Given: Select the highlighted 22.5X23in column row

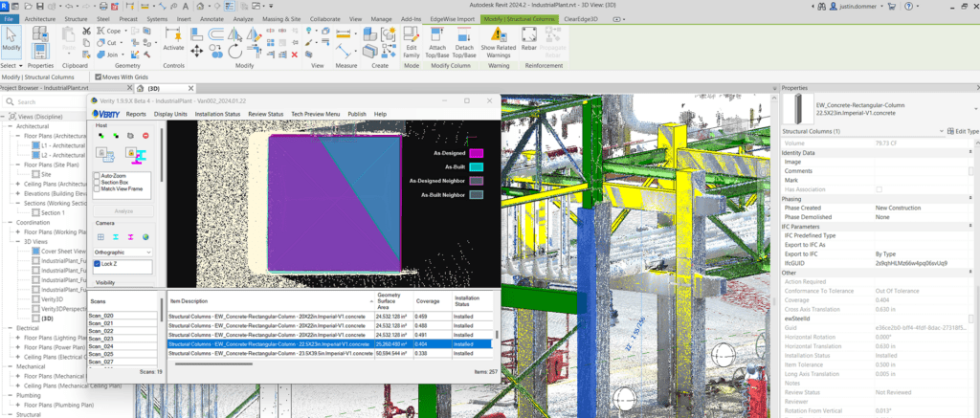Looking at the screenshot, I should (329, 343).
